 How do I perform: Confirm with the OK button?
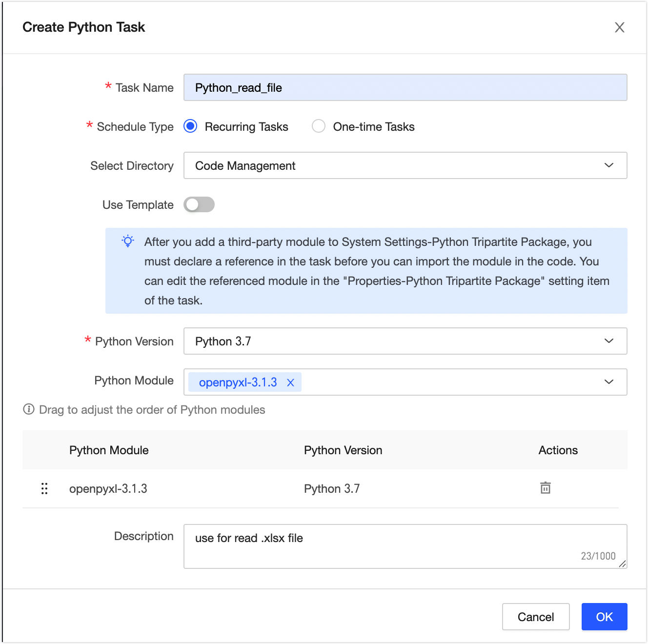point(604,617)
